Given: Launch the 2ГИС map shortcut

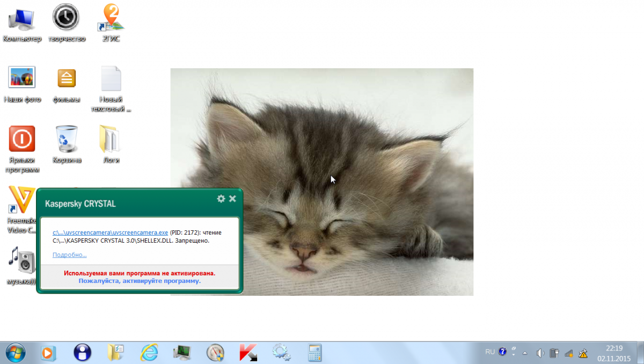Looking at the screenshot, I should pos(111,24).
